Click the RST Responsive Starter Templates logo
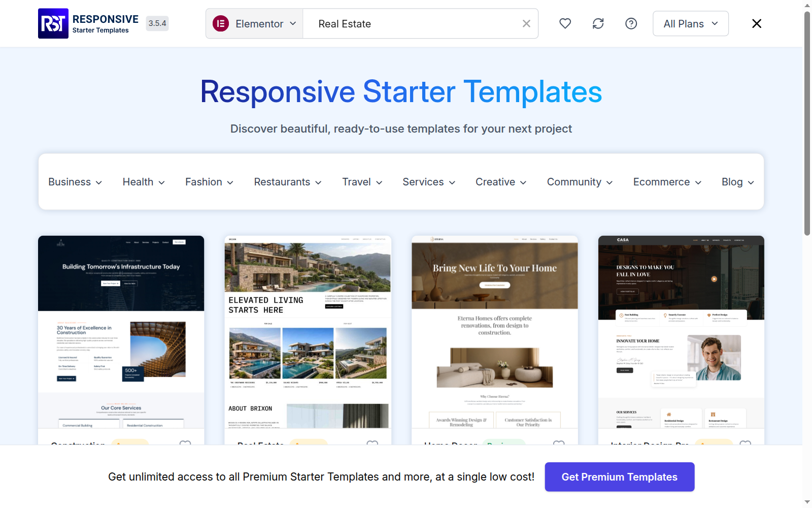Viewport: 812px width, 508px height. [89, 23]
